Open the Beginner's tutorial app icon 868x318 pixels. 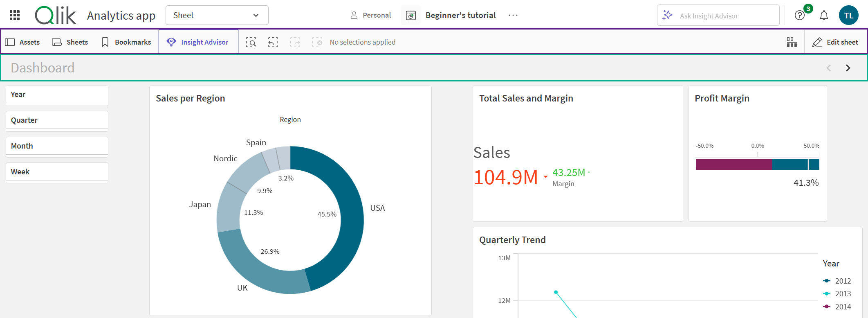coord(411,16)
